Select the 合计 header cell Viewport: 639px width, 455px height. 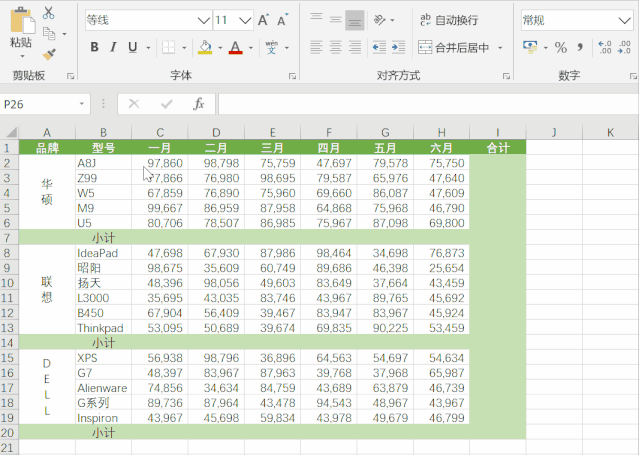[x=498, y=148]
